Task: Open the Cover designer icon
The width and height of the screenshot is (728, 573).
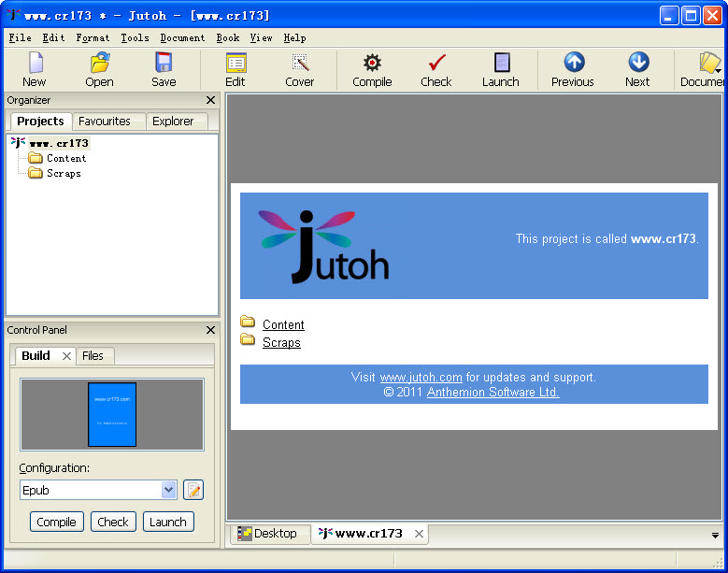Action: 300,63
